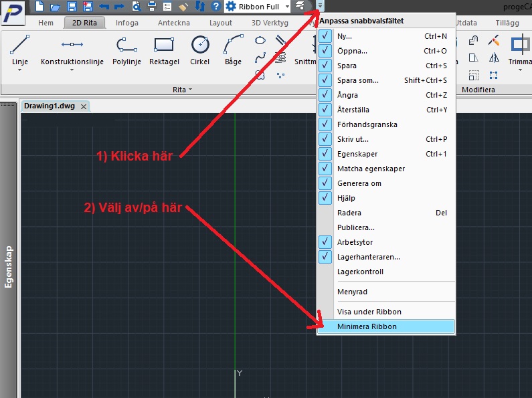The image size is (532, 398).
Task: Close the Drawing1.dwg tab
Action: (84, 106)
